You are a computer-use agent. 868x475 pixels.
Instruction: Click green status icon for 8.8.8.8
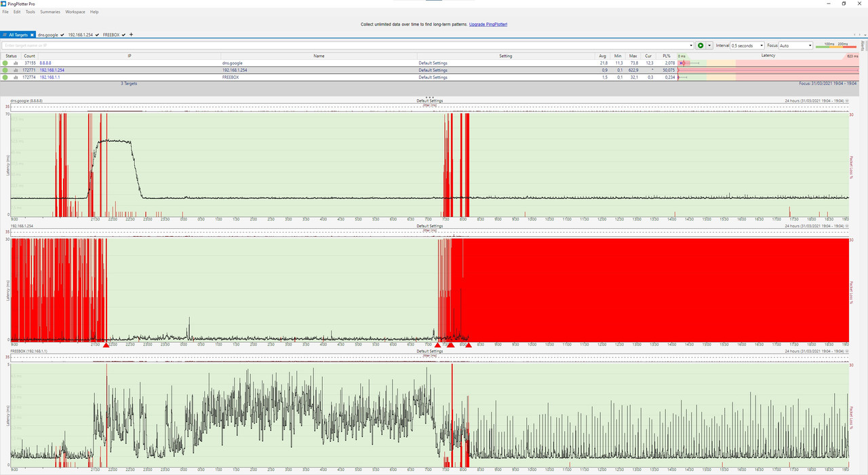click(5, 63)
